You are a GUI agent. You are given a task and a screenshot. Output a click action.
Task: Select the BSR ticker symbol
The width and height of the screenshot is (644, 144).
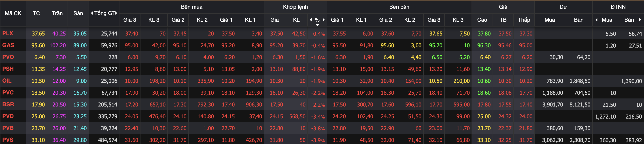8,104
